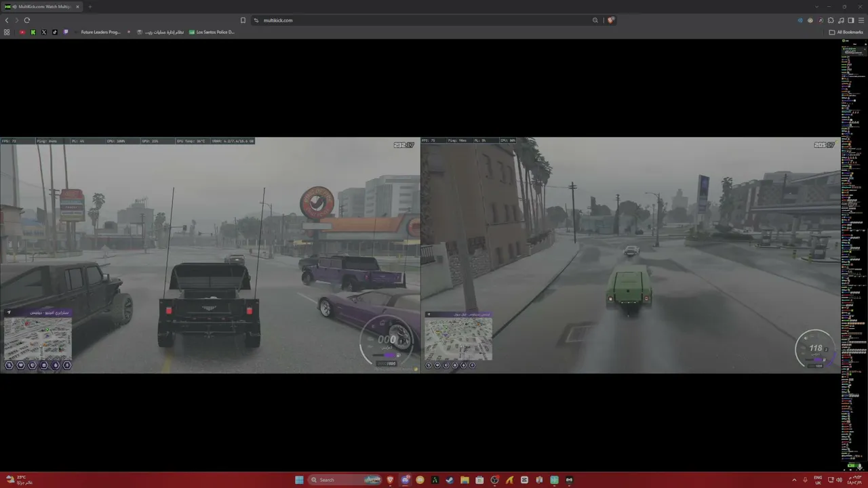Open the Brave Shields lion icon
The width and height of the screenshot is (868, 488).
[610, 20]
